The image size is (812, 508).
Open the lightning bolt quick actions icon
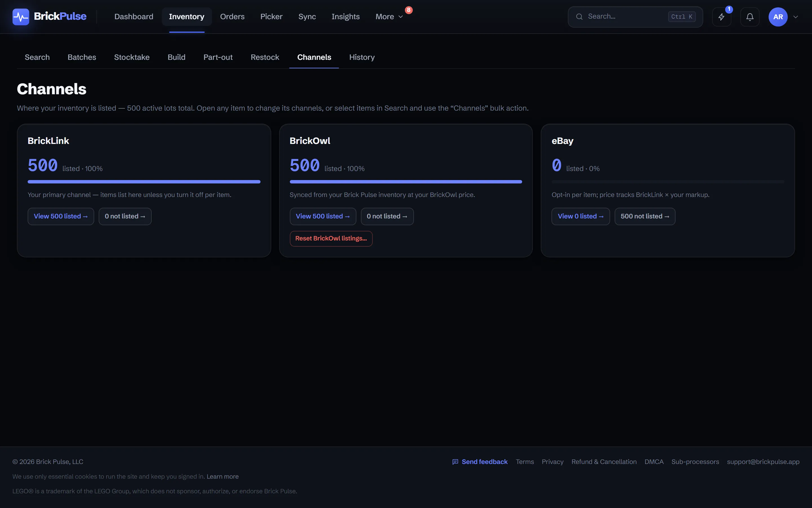tap(721, 17)
